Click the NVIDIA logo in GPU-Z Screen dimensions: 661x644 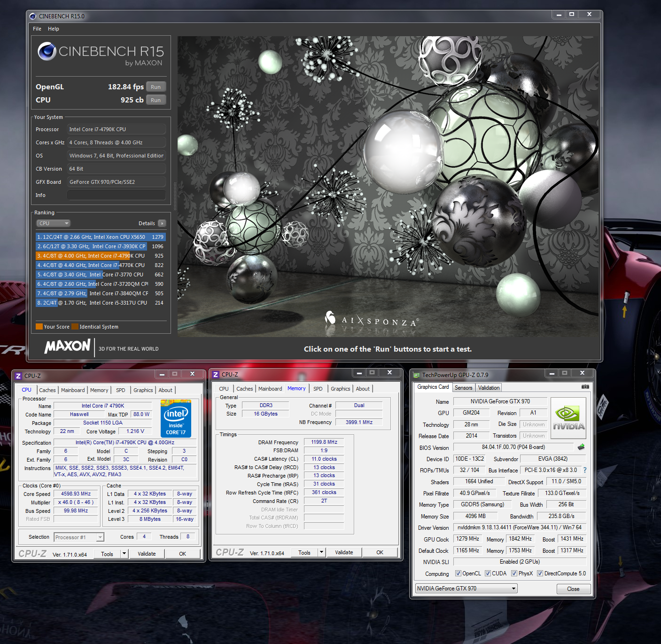568,418
